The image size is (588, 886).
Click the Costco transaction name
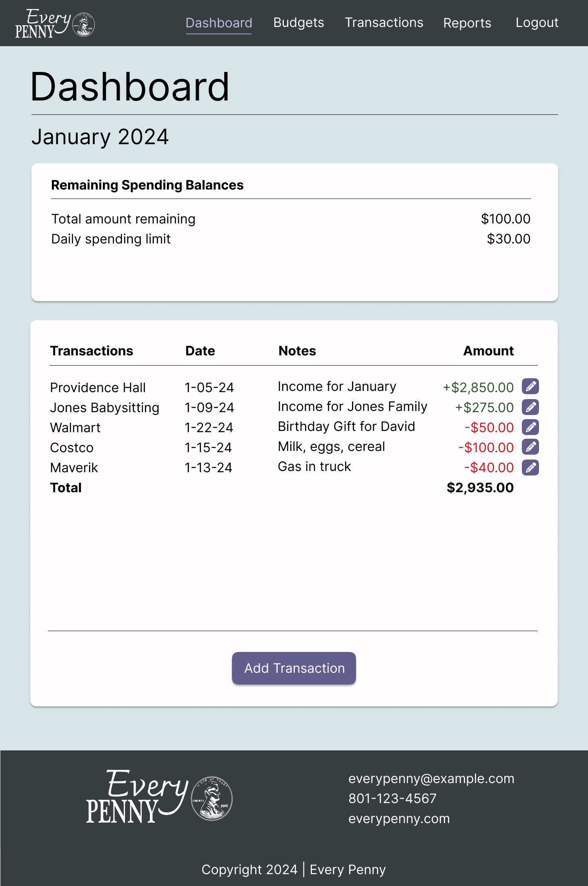(x=71, y=448)
